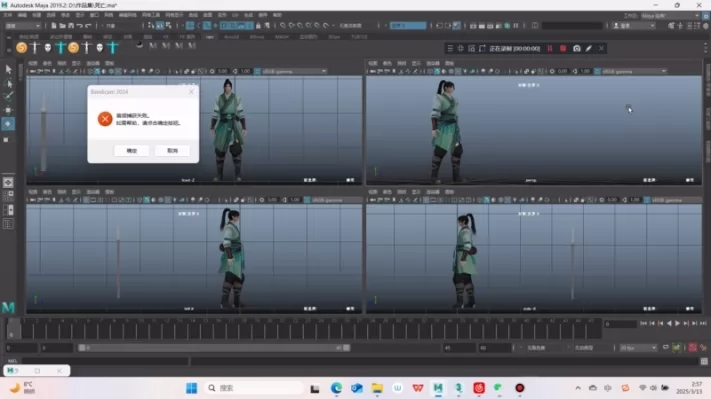Open the user login dropdown
This screenshot has height=399, width=711.
(634, 26)
